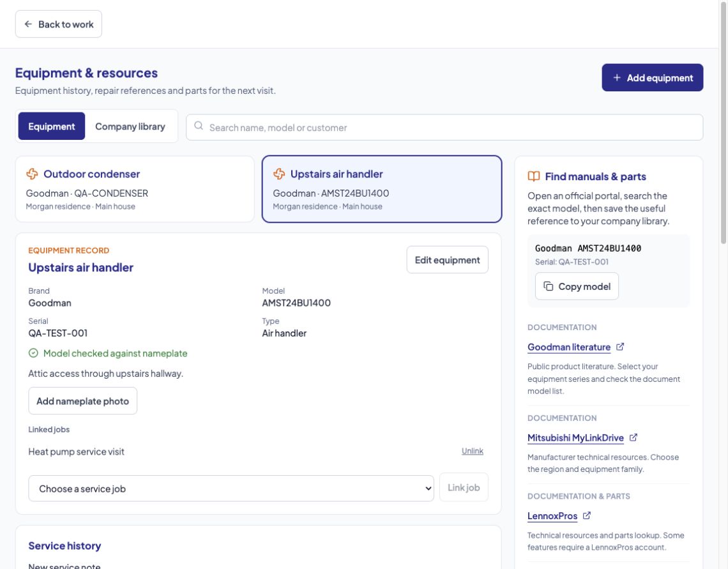Focus the Search name, model or customer field
The width and height of the screenshot is (728, 569).
(x=444, y=127)
